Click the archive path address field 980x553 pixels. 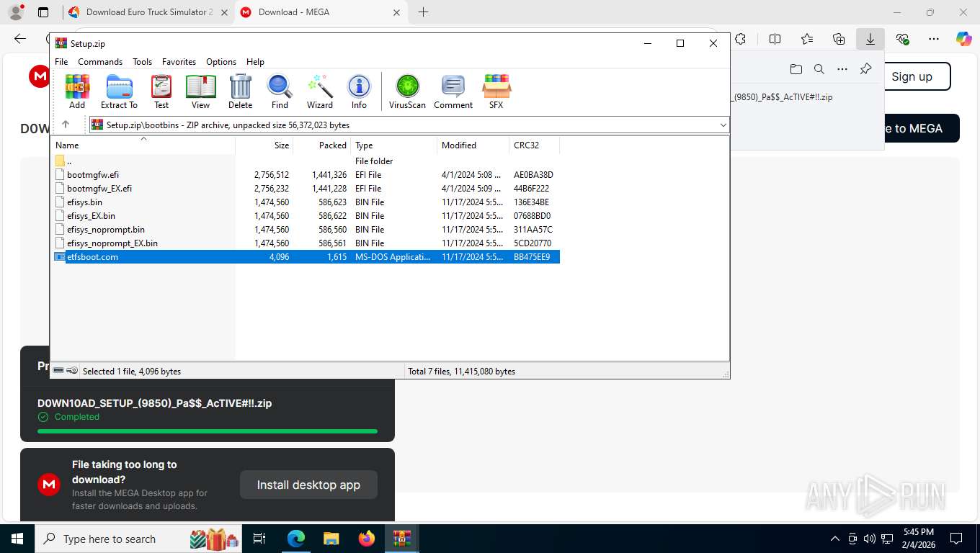click(x=408, y=125)
